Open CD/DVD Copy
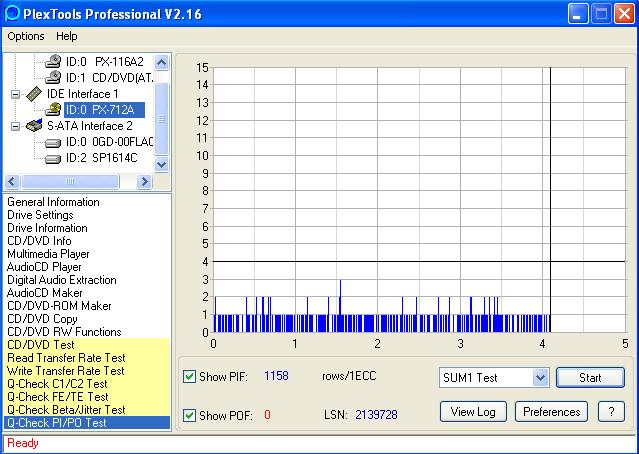 [42, 319]
